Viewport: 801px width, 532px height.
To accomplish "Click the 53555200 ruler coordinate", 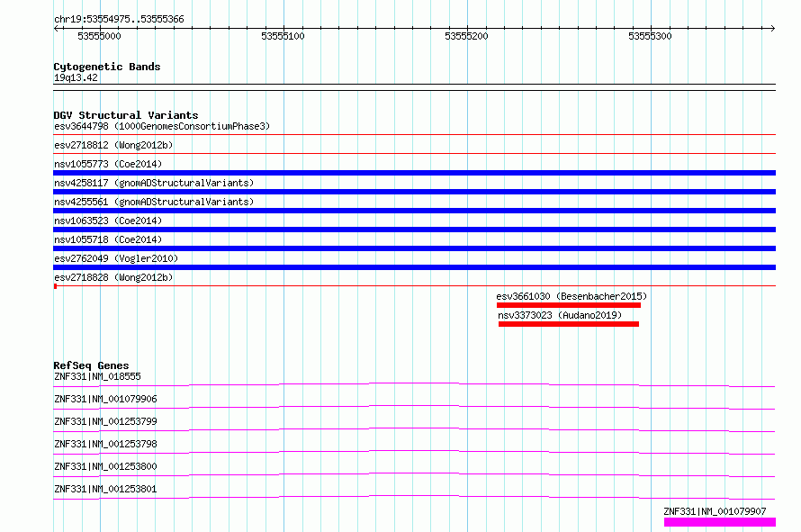I will [x=466, y=36].
